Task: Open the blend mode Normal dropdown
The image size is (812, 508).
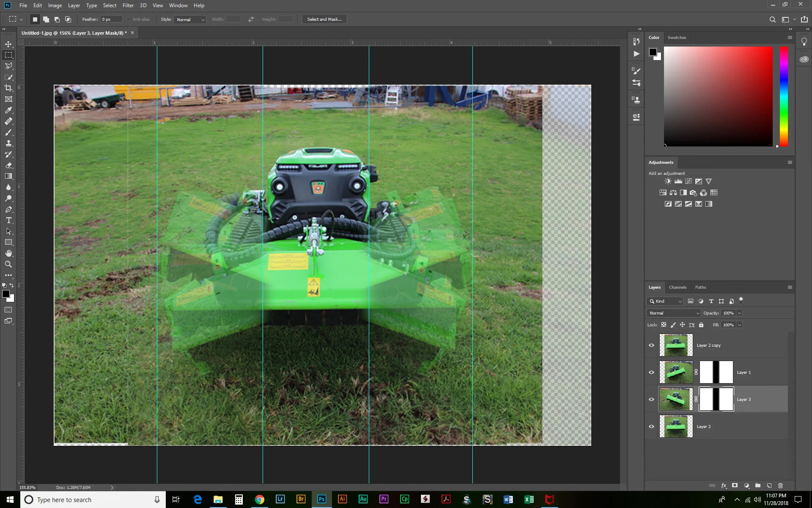Action: tap(673, 313)
